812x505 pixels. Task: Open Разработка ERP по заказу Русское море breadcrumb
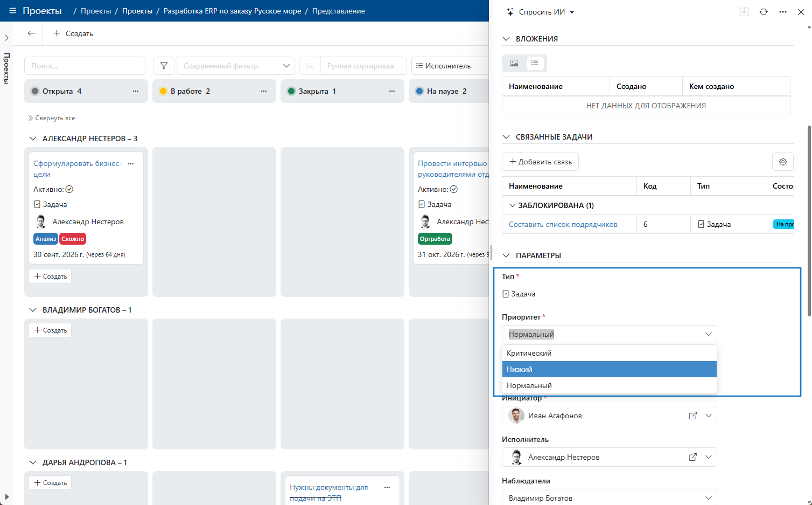click(x=233, y=11)
